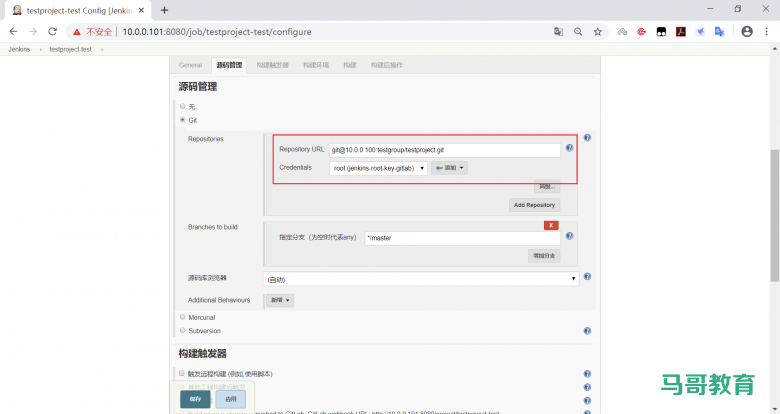Switch to the 构建环境 tab

tap(316, 65)
